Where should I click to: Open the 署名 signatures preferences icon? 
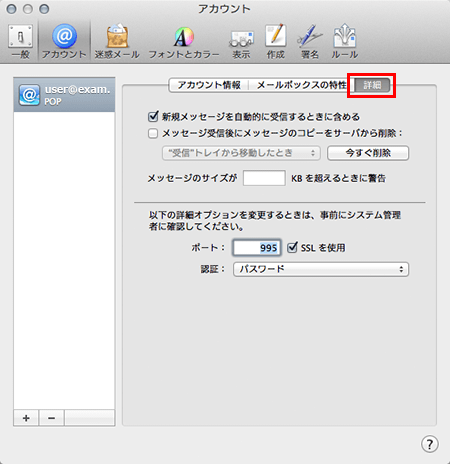pyautogui.click(x=310, y=41)
